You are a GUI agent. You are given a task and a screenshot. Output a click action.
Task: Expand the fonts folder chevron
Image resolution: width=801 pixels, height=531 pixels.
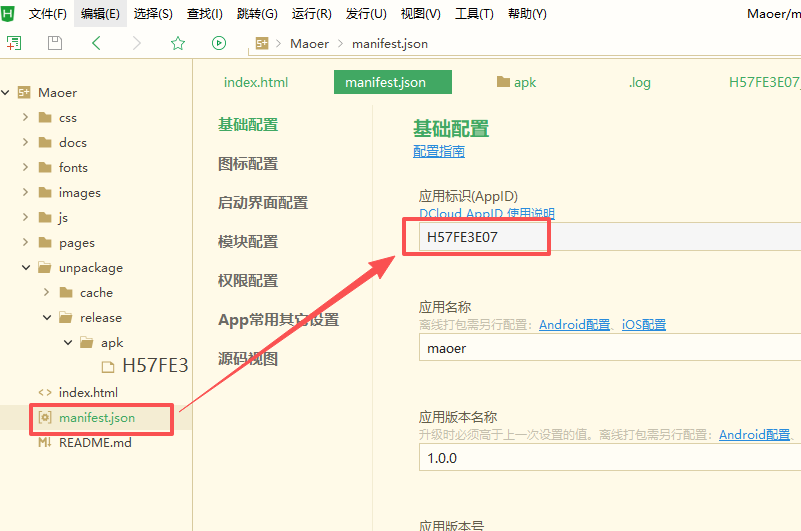(26, 167)
